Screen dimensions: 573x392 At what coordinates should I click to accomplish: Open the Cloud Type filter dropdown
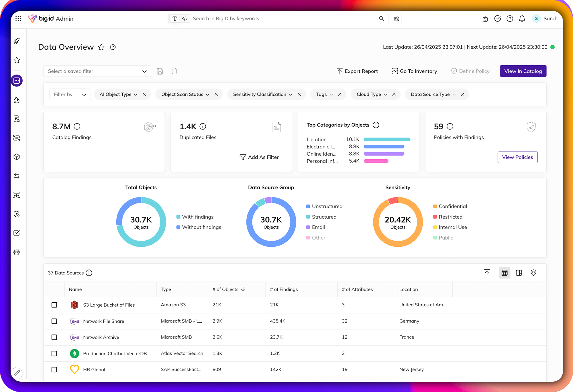385,94
